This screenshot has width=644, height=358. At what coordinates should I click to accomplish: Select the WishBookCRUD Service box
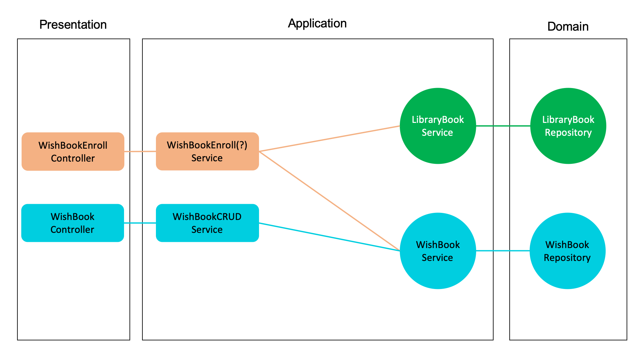click(x=207, y=223)
